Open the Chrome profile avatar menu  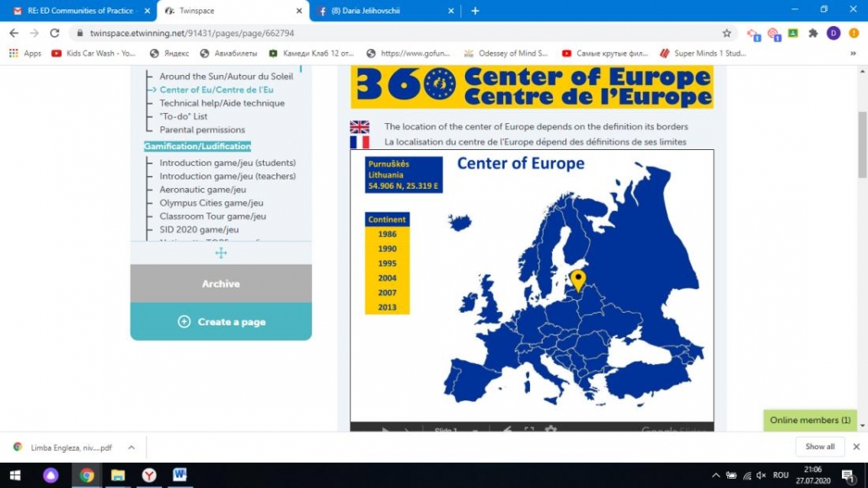[833, 33]
